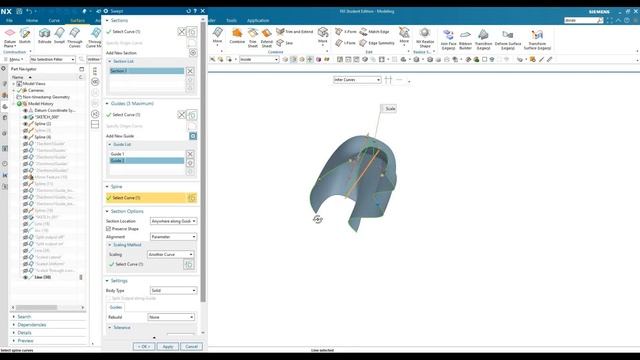Select the Through Curves tool
The height and width of the screenshot is (360, 640).
point(75,38)
